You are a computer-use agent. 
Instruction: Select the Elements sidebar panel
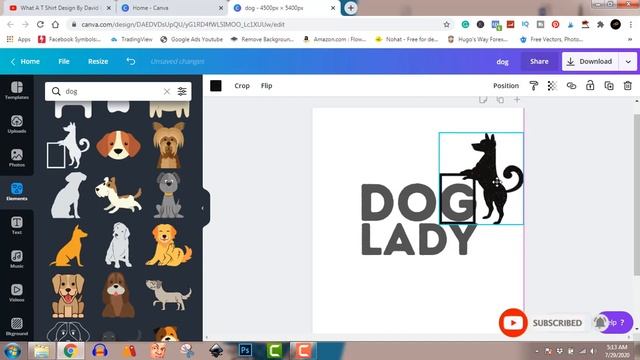(x=17, y=191)
